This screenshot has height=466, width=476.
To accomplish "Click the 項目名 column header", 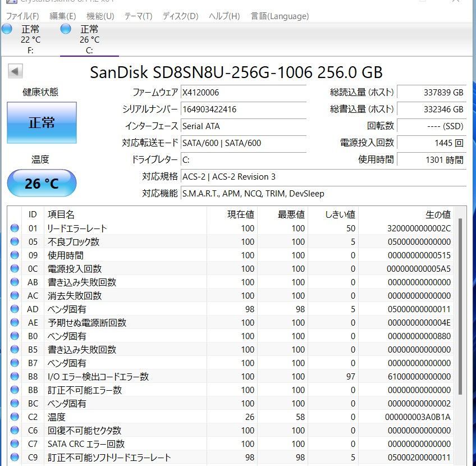I will coord(125,214).
